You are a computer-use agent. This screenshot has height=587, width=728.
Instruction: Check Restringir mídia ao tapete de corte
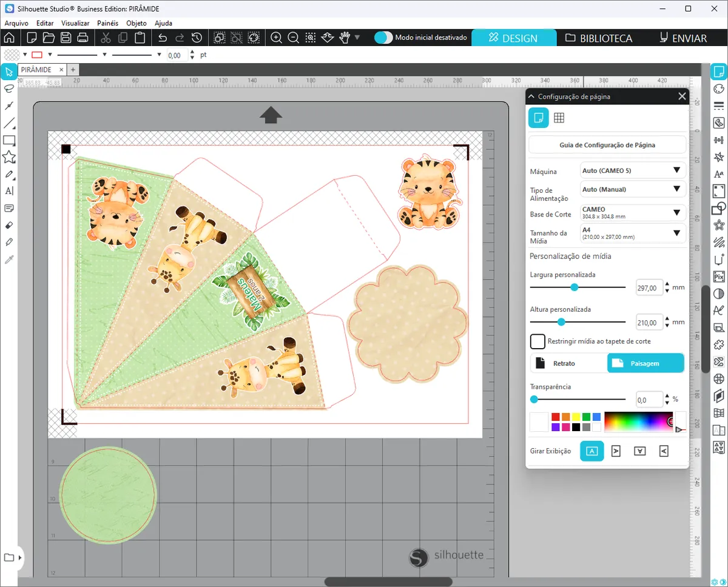538,341
